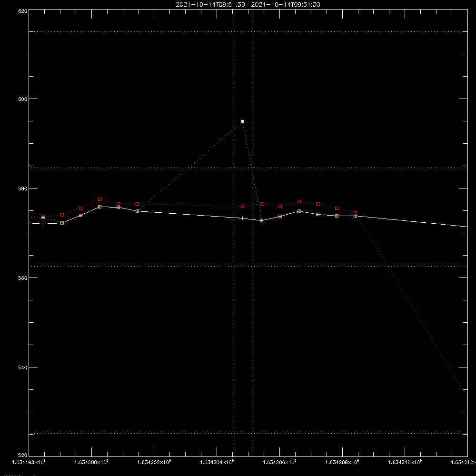Select the highest red square marker near 577.5
This screenshot has width=476, height=476.
coord(99,199)
